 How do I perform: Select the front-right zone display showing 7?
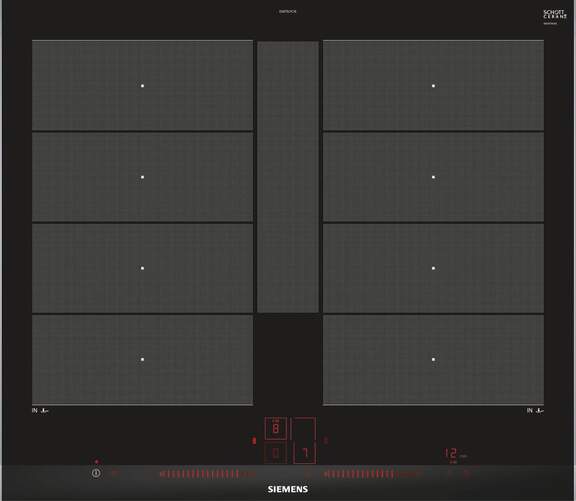305,453
